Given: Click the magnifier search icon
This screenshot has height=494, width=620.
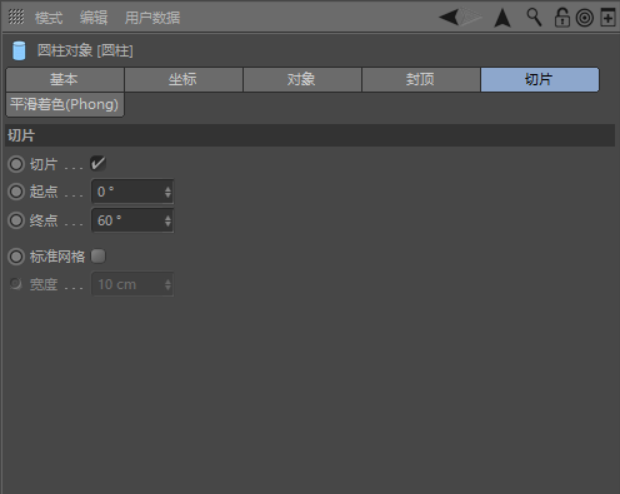Looking at the screenshot, I should click(x=534, y=17).
